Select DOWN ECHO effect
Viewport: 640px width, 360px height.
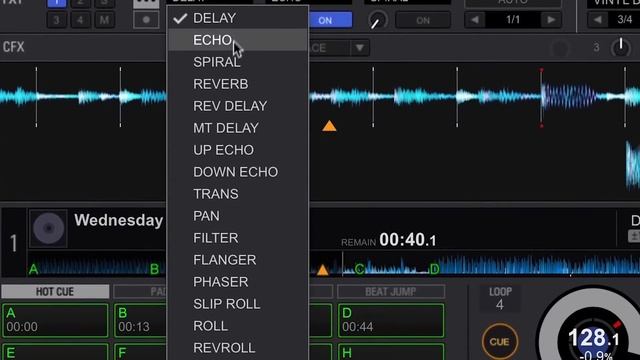click(x=238, y=172)
